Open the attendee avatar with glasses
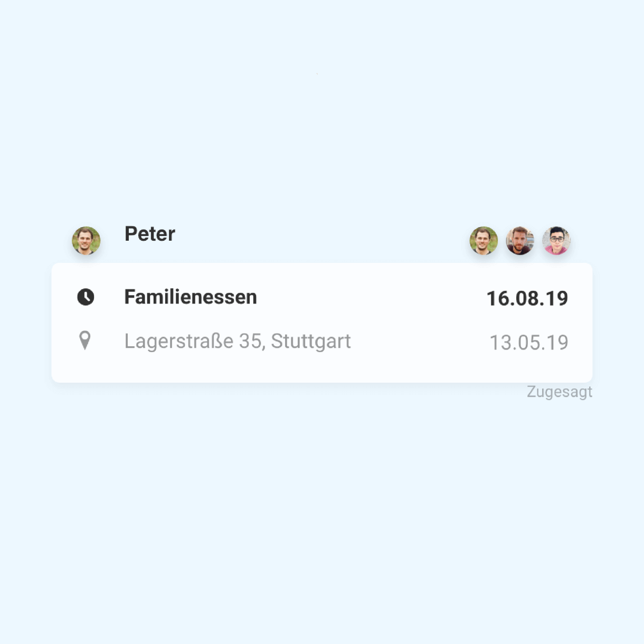This screenshot has width=644, height=644. click(x=556, y=241)
